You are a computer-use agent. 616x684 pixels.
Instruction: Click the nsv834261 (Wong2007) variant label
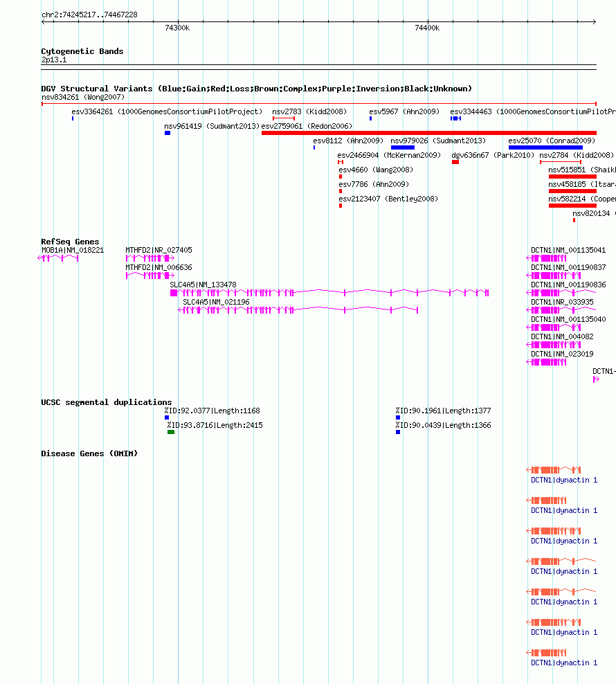[83, 98]
